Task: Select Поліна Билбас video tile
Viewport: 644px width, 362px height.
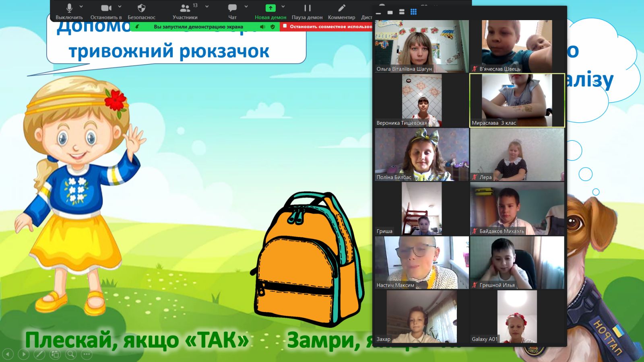Action: pyautogui.click(x=422, y=154)
